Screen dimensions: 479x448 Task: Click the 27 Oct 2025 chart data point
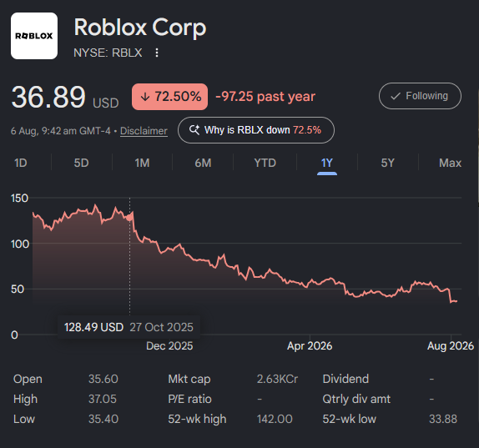129,217
